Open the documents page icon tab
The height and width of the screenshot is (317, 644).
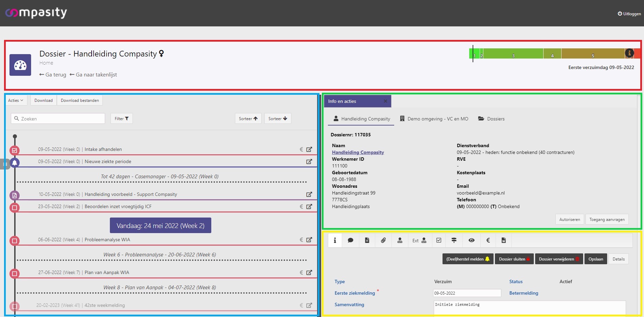(x=367, y=240)
